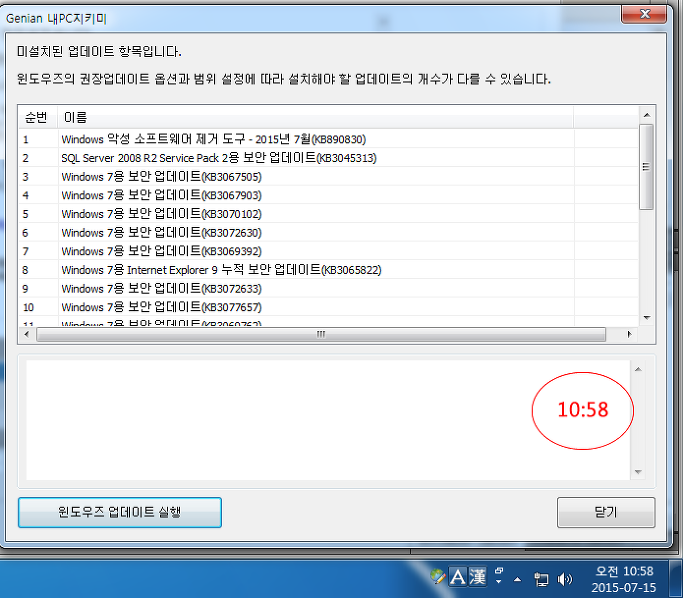683x598 pixels.
Task: Select the KB890830 malicious software removal row
Action: pyautogui.click(x=328, y=139)
